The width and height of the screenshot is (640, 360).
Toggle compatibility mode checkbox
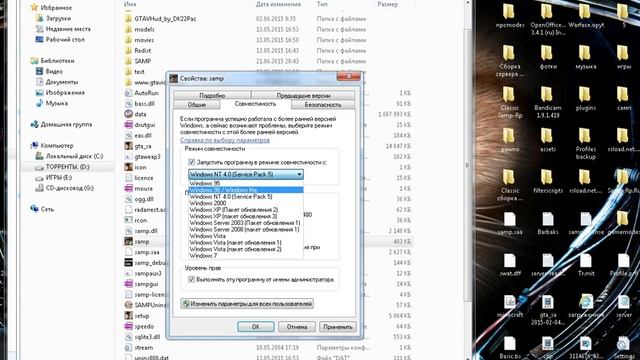[191, 162]
